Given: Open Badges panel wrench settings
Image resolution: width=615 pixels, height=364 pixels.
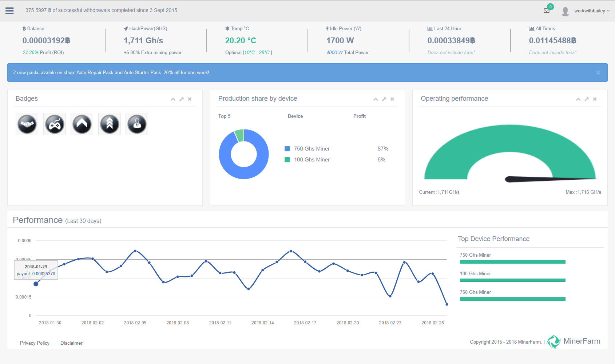Looking at the screenshot, I should tap(182, 99).
